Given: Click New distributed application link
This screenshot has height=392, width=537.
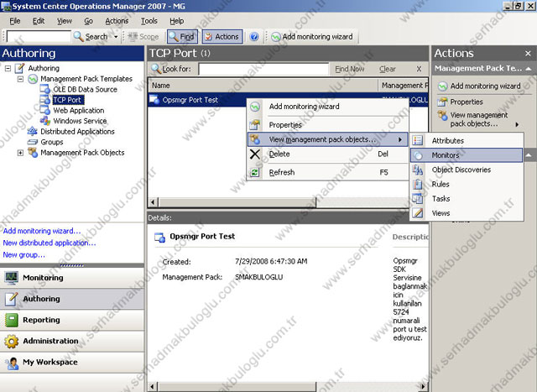Looking at the screenshot, I should (50, 243).
